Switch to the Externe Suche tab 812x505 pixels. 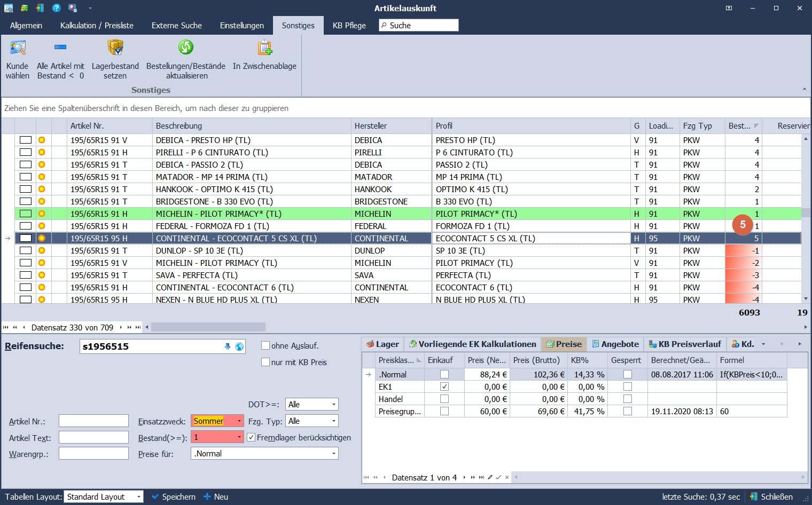pos(177,26)
